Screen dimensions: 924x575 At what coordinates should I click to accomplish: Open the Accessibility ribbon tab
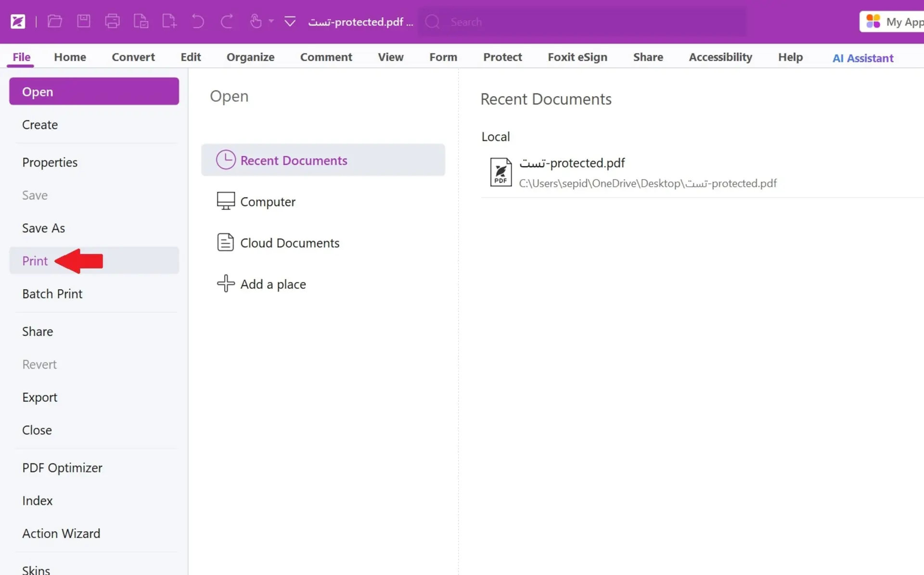[720, 57]
